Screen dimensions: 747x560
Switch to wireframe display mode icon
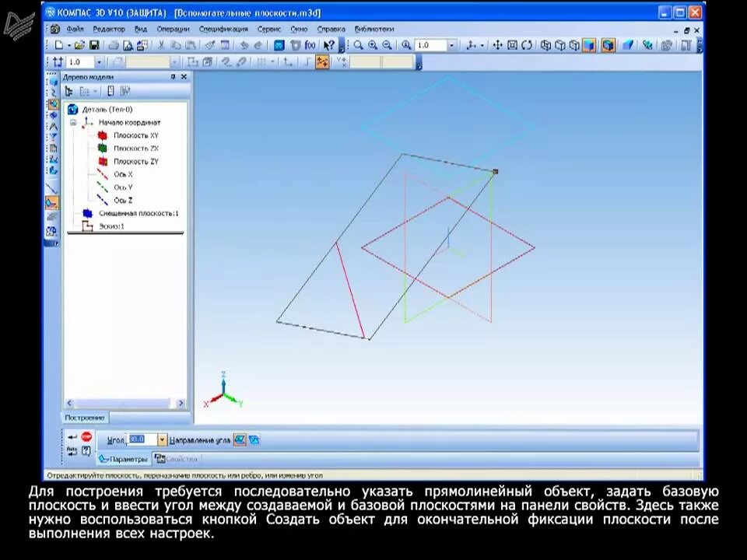tap(546, 45)
